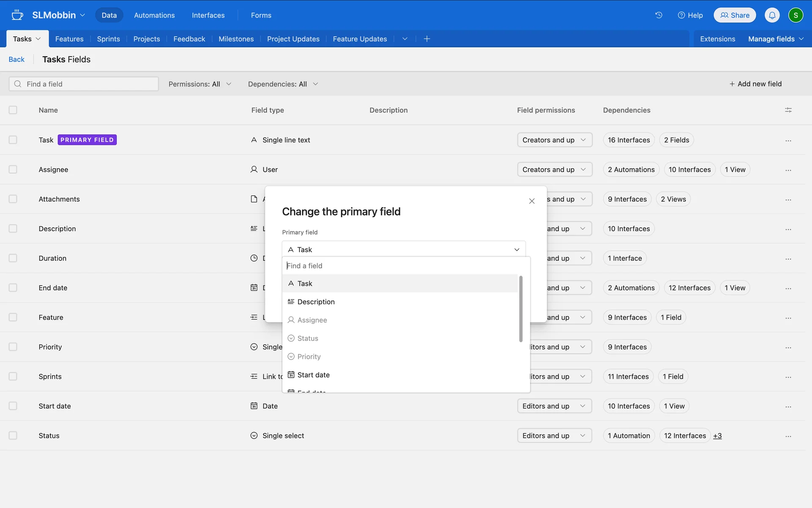Click the Back link
Viewport: 812px width, 508px height.
point(16,59)
